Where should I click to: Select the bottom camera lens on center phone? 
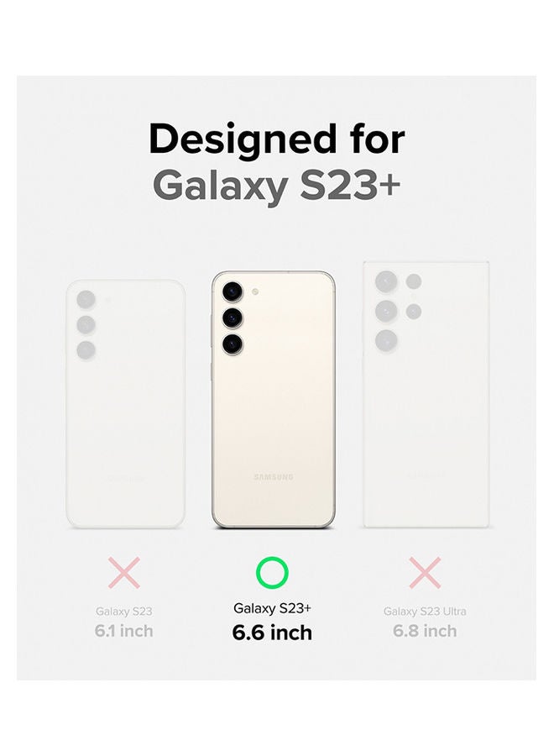231,342
